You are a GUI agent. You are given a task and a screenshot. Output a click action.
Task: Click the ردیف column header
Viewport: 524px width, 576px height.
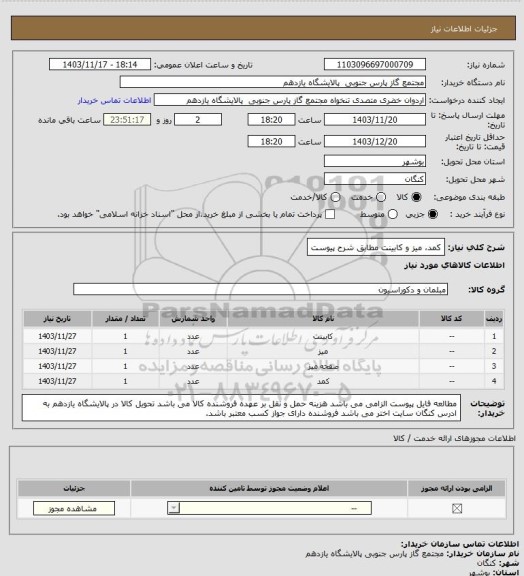pos(494,318)
